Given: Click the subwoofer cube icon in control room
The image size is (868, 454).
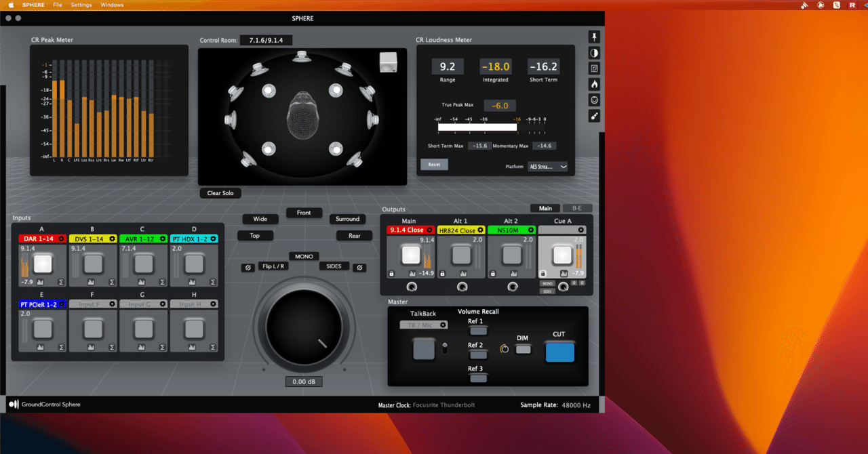Looking at the screenshot, I should pyautogui.click(x=388, y=62).
